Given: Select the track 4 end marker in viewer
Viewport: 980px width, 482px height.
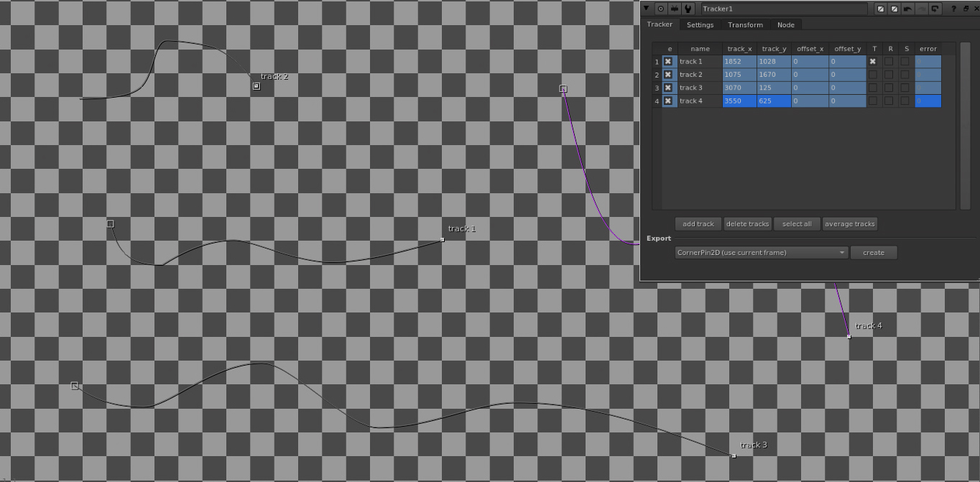Looking at the screenshot, I should click(849, 336).
